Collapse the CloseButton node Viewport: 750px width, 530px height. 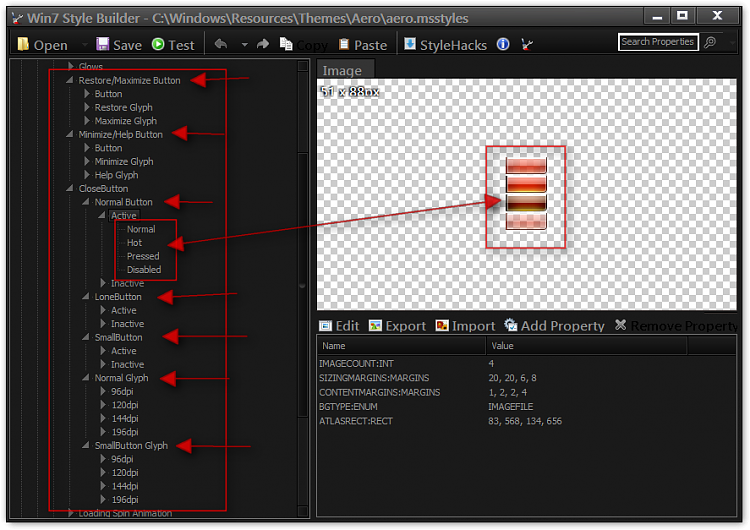[x=70, y=188]
